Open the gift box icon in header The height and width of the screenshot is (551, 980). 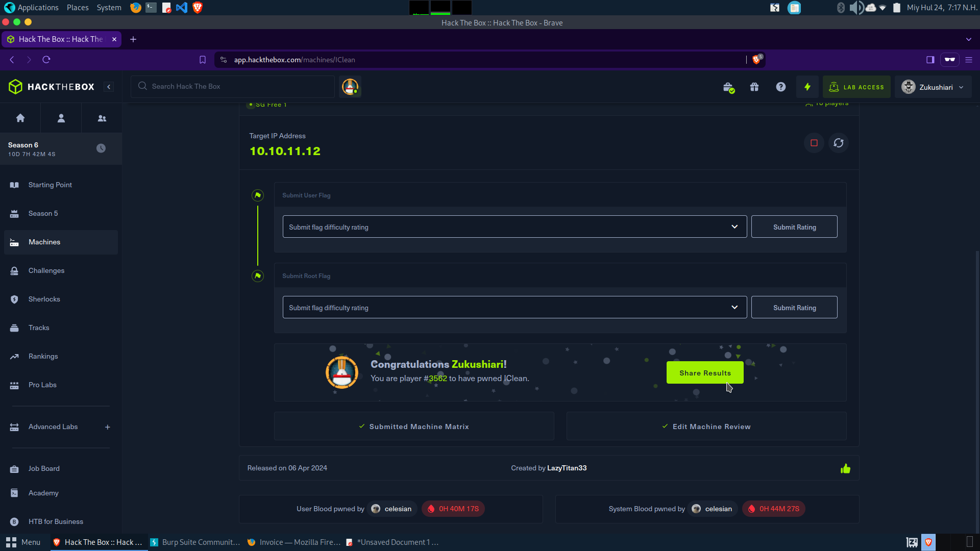754,87
